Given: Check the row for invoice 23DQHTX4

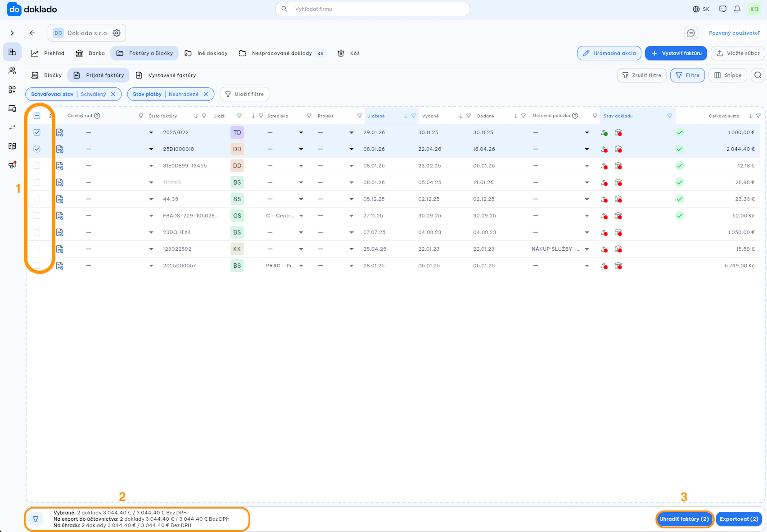Looking at the screenshot, I should point(37,232).
